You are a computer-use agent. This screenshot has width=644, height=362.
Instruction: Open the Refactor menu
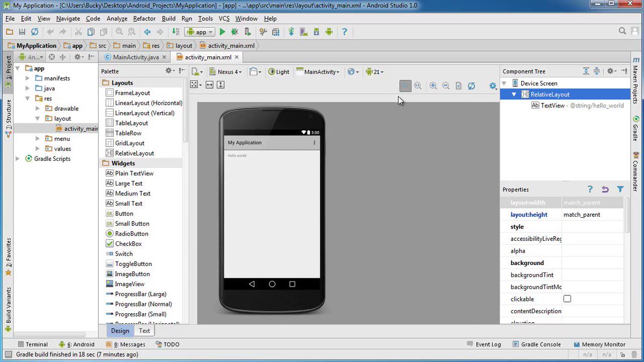pos(144,18)
